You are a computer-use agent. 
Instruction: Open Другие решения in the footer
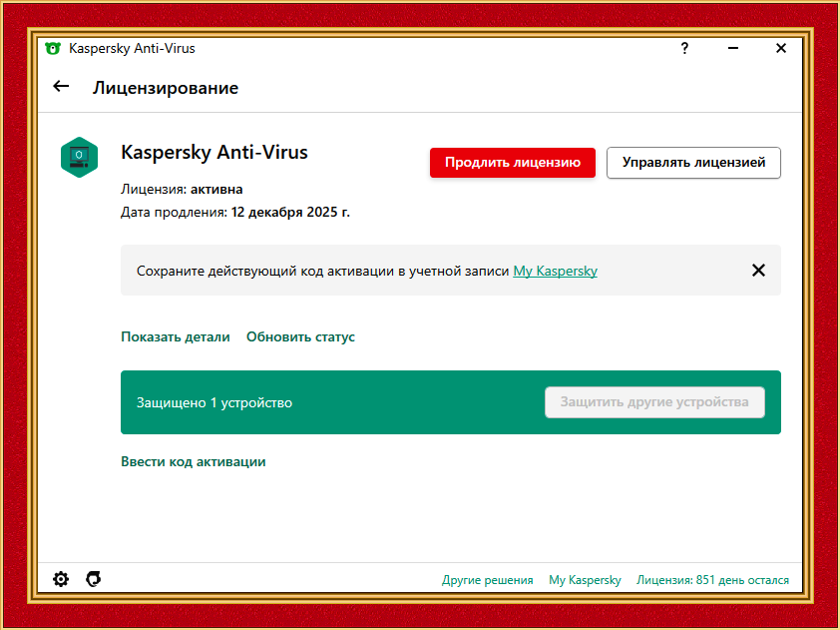pyautogui.click(x=487, y=580)
